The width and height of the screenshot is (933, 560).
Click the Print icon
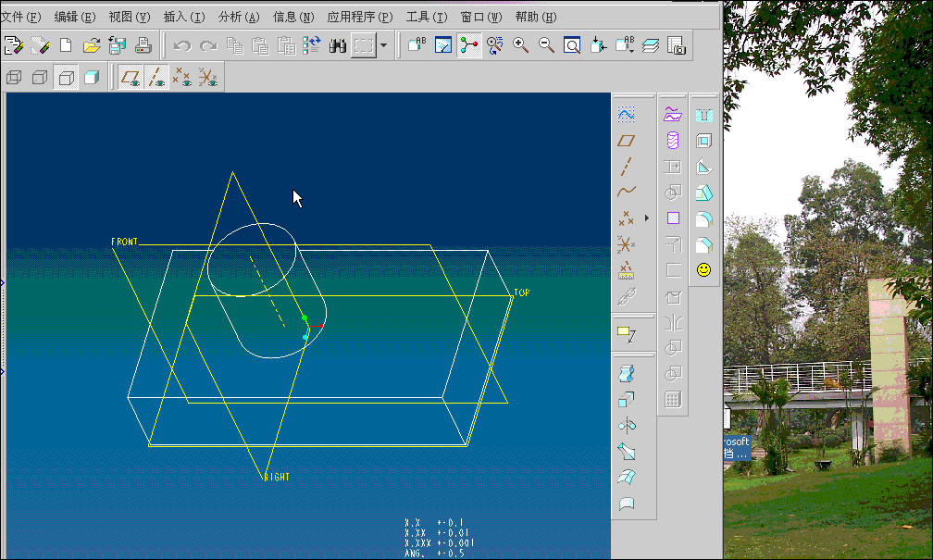pos(143,45)
